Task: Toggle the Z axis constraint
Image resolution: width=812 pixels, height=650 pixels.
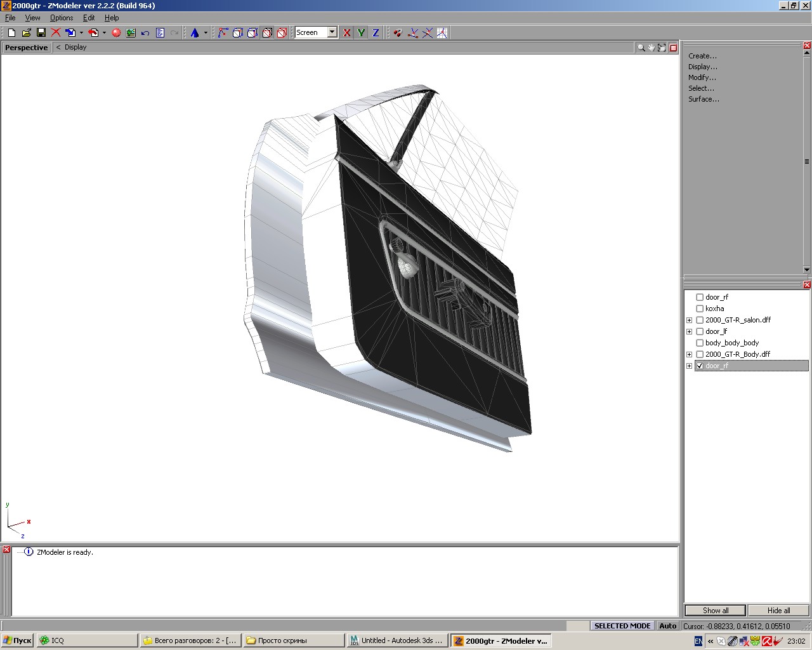Action: 376,32
